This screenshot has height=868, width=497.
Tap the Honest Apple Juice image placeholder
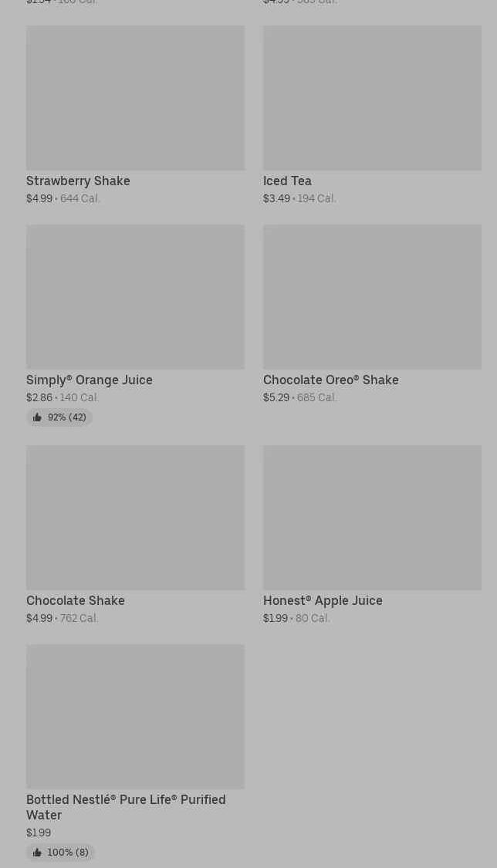372,518
